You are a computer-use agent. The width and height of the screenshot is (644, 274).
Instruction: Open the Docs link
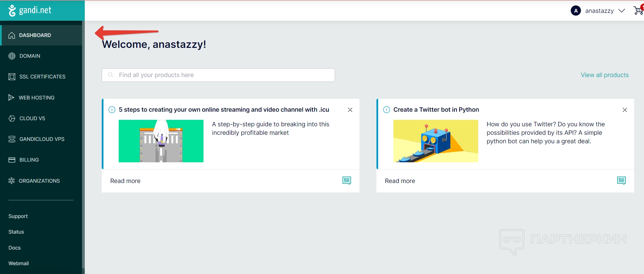click(x=15, y=248)
